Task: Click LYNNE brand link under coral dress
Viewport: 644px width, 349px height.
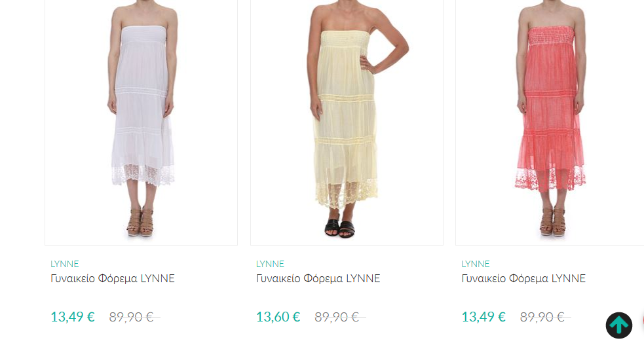Action: tap(476, 264)
